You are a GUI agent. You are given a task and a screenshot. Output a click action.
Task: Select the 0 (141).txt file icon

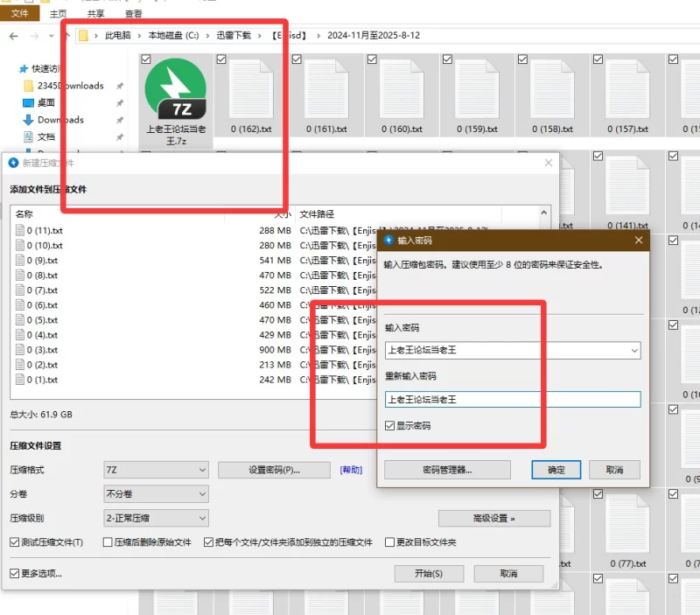pyautogui.click(x=627, y=186)
